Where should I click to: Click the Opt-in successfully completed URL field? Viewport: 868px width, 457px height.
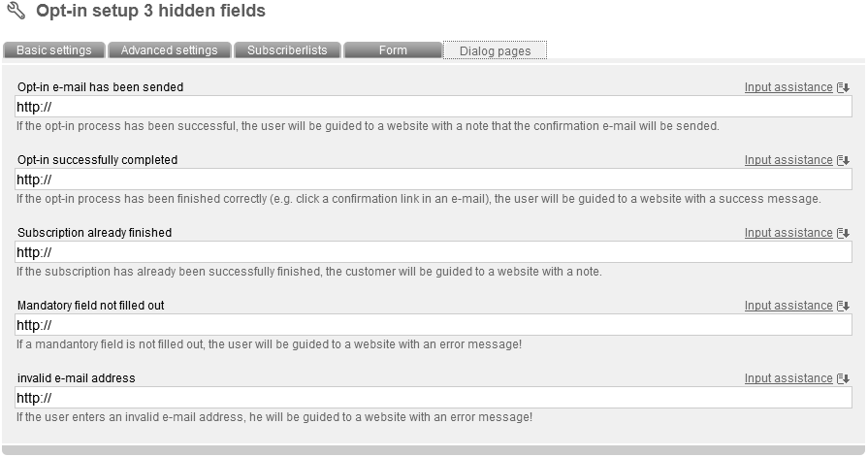point(433,180)
